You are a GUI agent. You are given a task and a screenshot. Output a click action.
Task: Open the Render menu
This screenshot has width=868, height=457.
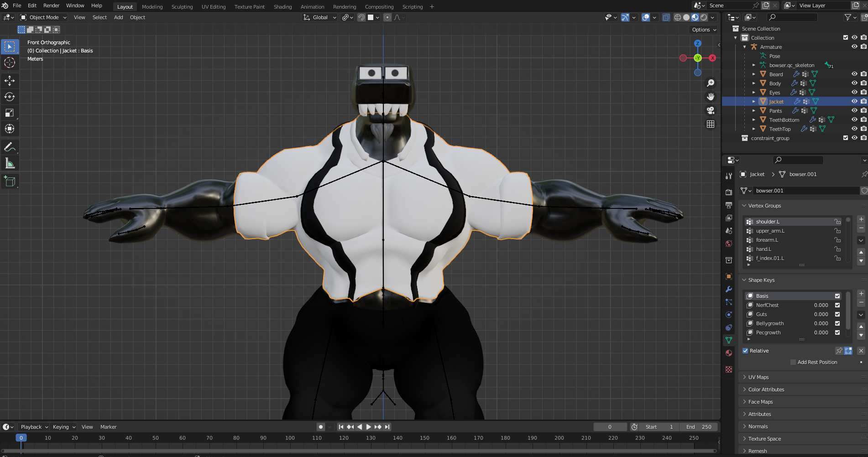[51, 5]
